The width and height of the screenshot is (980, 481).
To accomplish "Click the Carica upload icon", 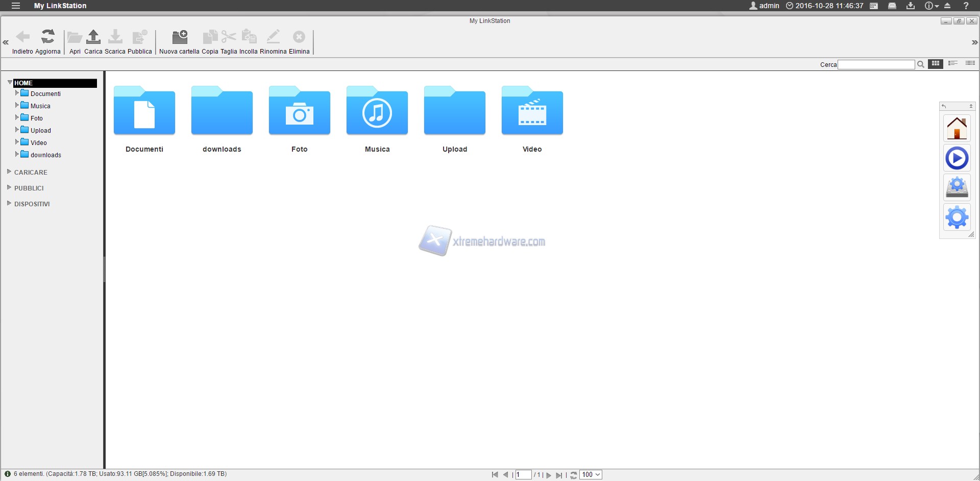I will click(x=93, y=37).
